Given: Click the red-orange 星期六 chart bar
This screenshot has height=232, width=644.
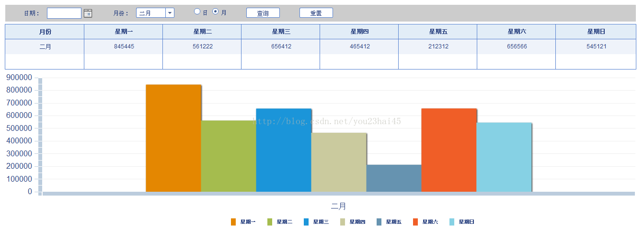Looking at the screenshot, I should pyautogui.click(x=449, y=150).
